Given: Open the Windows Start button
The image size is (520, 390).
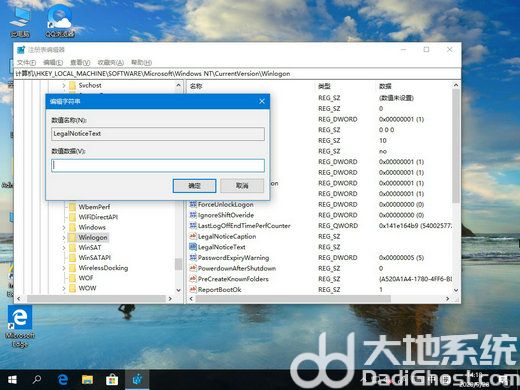Looking at the screenshot, I should pyautogui.click(x=12, y=380).
